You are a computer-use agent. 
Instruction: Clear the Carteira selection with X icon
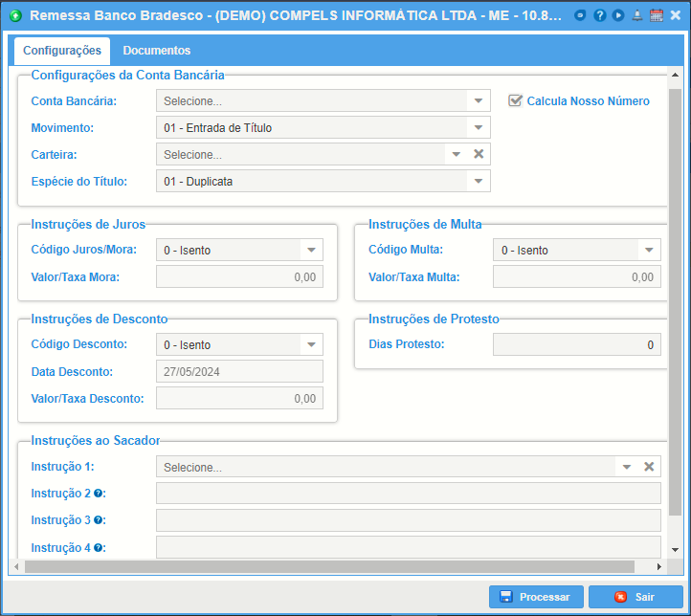tap(479, 154)
